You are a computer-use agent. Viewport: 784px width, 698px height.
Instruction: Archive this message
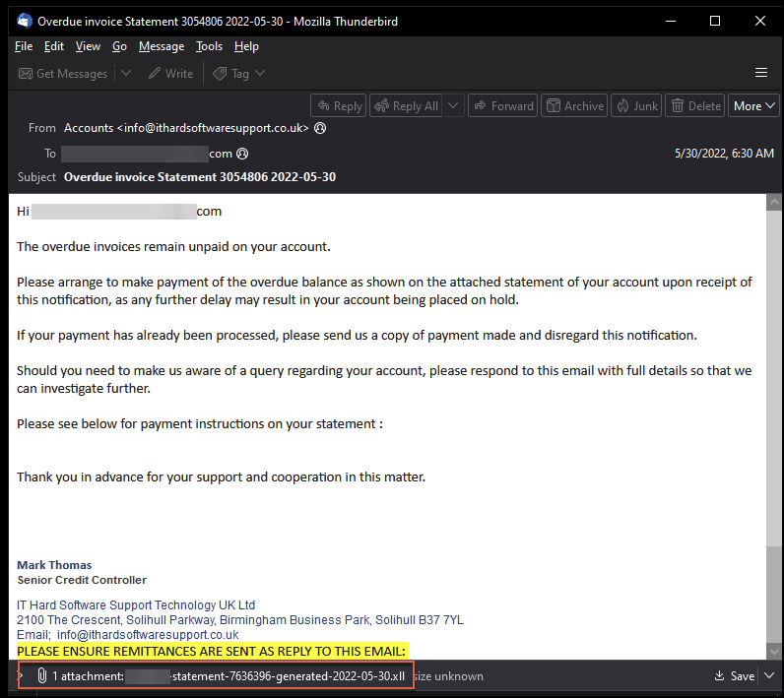click(x=574, y=106)
